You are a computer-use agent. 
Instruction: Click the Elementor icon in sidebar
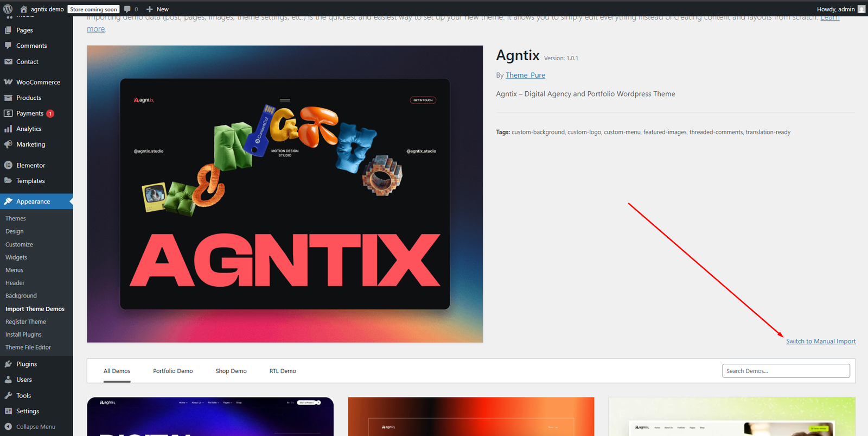coord(8,165)
